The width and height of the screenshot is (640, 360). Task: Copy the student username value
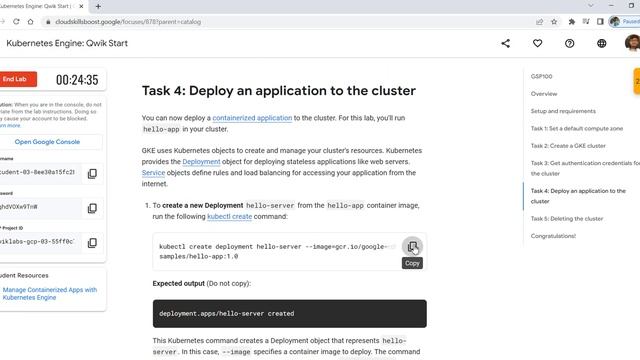click(92, 173)
